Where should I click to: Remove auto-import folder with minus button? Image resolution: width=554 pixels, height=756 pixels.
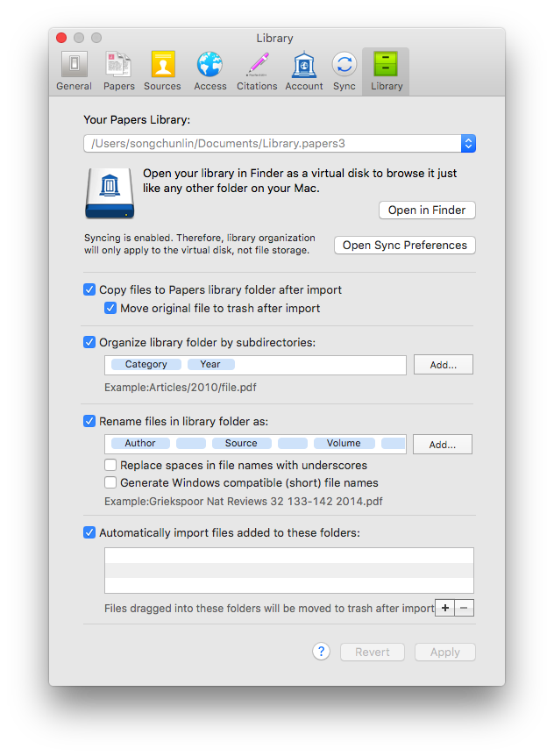464,608
